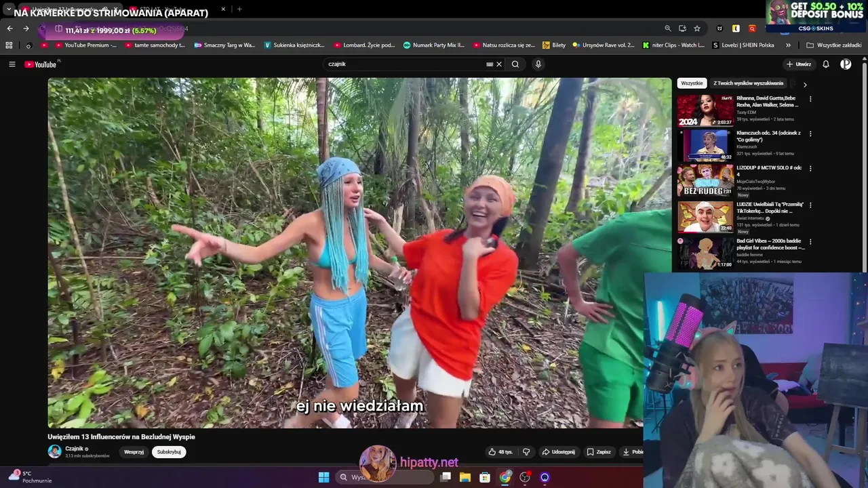Open Bad Girl Vibes playlist thumbnail

click(705, 253)
